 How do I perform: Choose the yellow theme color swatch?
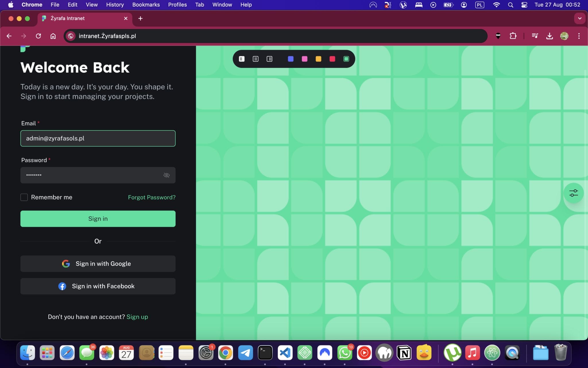click(x=318, y=59)
